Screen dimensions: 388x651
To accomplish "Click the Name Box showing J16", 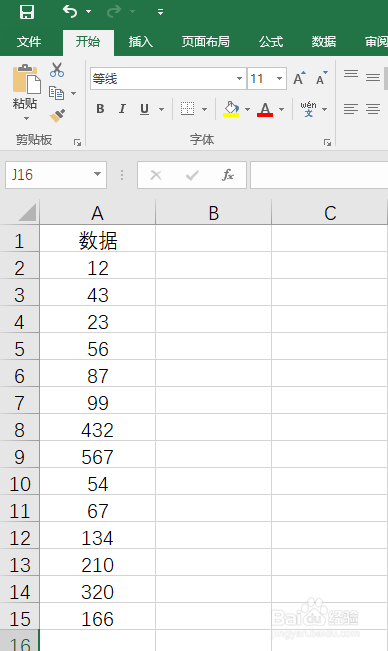I will tap(48, 175).
